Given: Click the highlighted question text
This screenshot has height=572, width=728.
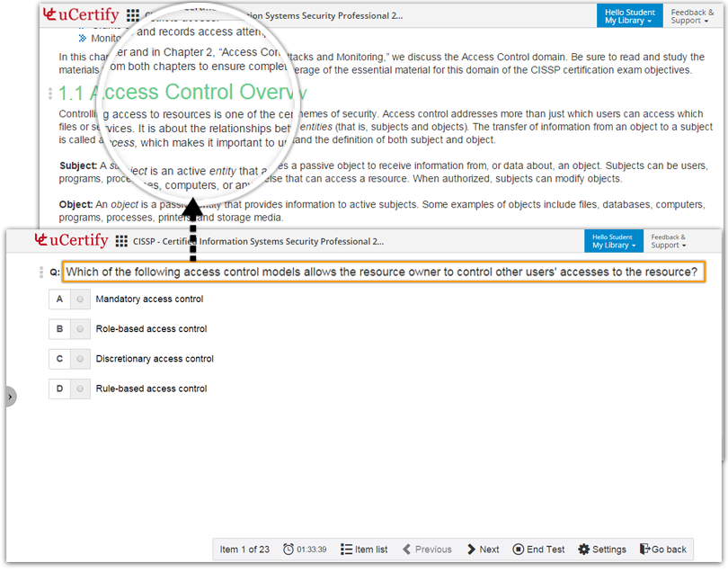Looking at the screenshot, I should click(384, 273).
